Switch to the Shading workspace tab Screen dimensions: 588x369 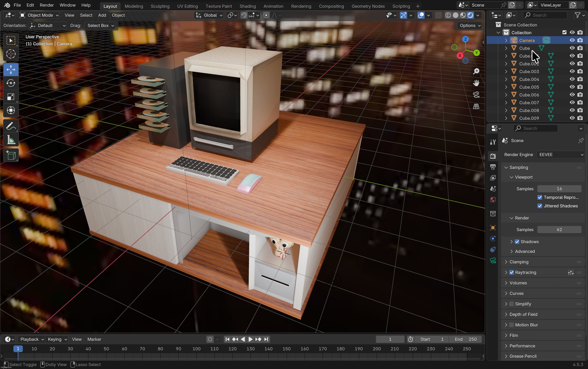[248, 6]
